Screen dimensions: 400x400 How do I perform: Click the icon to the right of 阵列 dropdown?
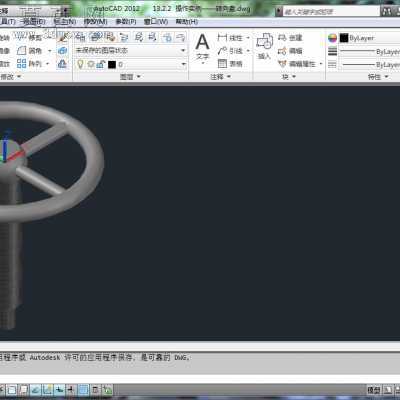tap(63, 63)
